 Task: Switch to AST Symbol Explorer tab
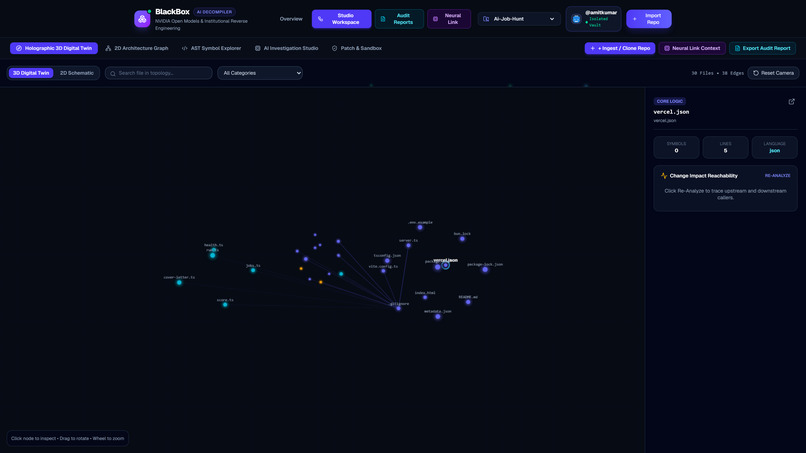click(211, 48)
